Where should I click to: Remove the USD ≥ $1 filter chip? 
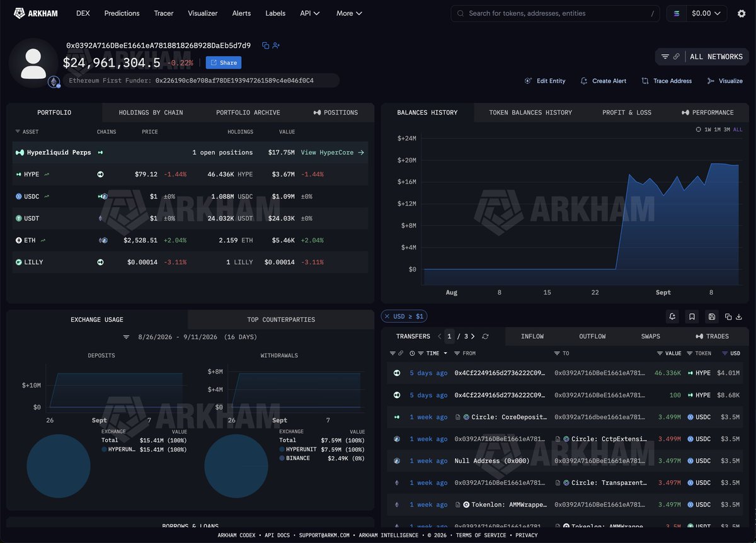[387, 316]
